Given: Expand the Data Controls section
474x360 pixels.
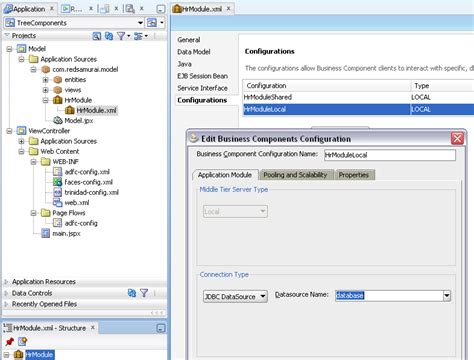Looking at the screenshot, I should pyautogui.click(x=6, y=293).
